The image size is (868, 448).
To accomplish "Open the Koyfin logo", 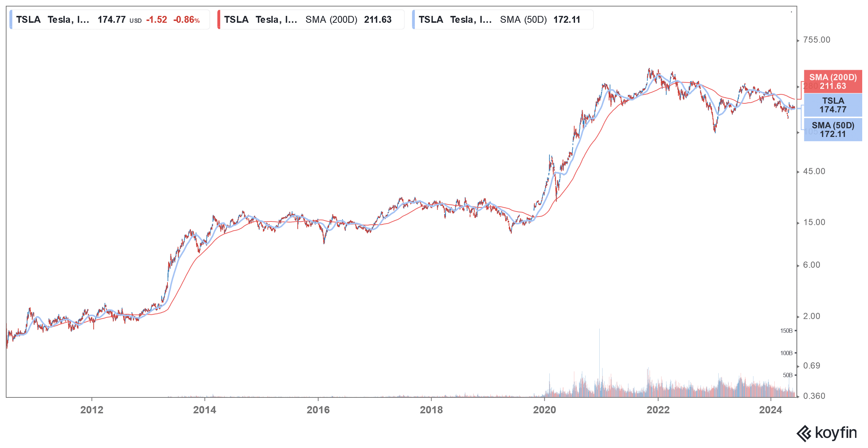I will [x=827, y=433].
